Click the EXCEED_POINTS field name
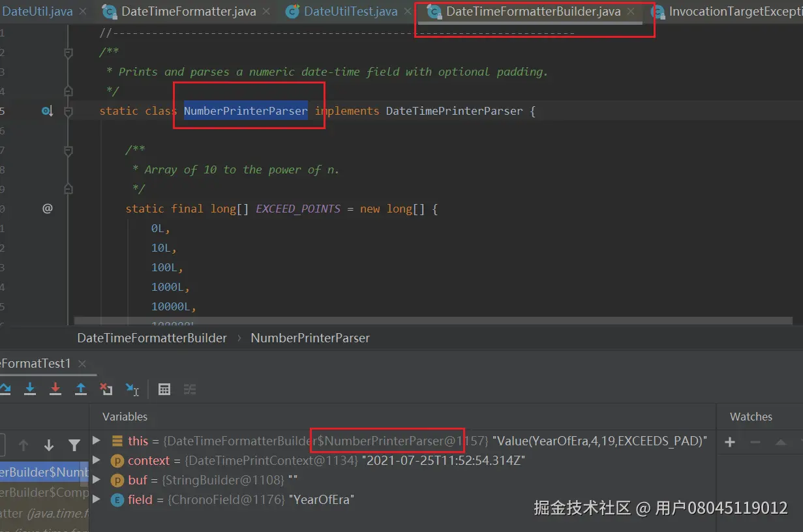The height and width of the screenshot is (532, 803). (298, 209)
